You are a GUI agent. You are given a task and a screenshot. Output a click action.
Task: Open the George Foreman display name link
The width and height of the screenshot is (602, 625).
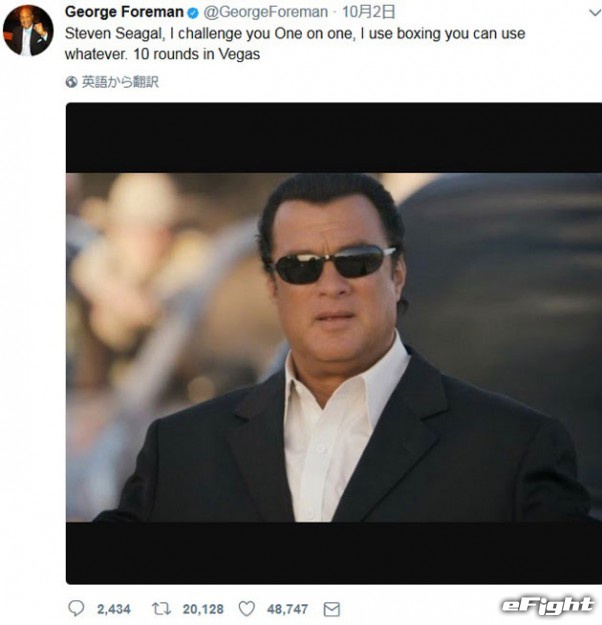coord(124,13)
